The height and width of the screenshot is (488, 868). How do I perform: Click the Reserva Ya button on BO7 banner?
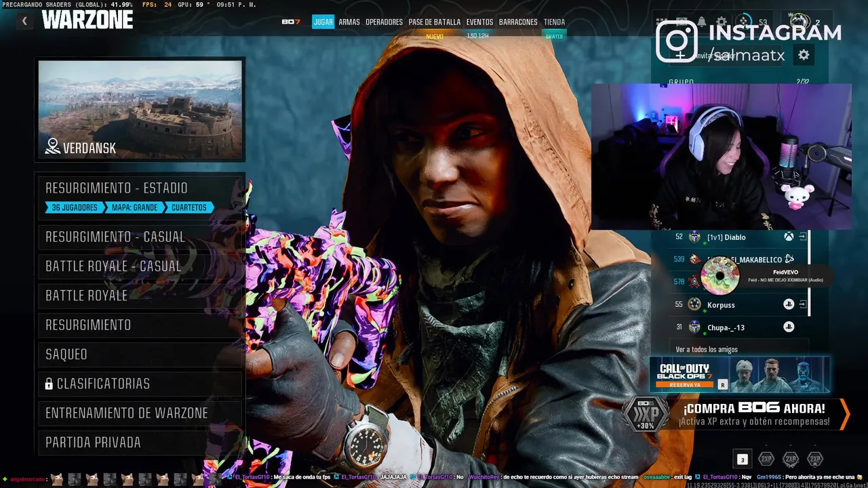click(685, 384)
